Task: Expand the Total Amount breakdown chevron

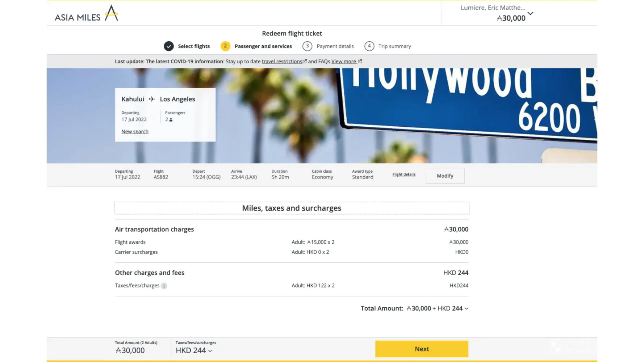Action: [467, 308]
